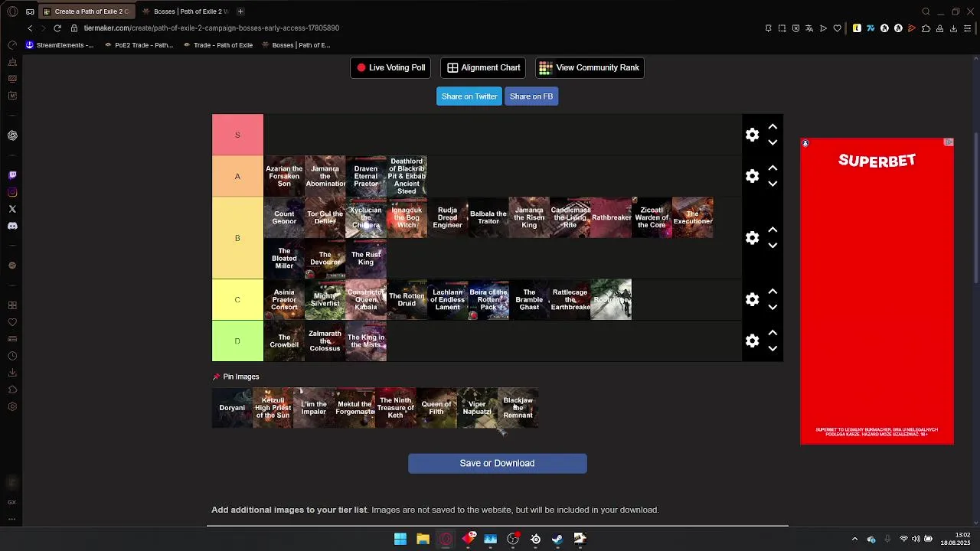This screenshot has height=551, width=980.
Task: Open Instagram in the Opera sidebar
Action: (x=12, y=192)
